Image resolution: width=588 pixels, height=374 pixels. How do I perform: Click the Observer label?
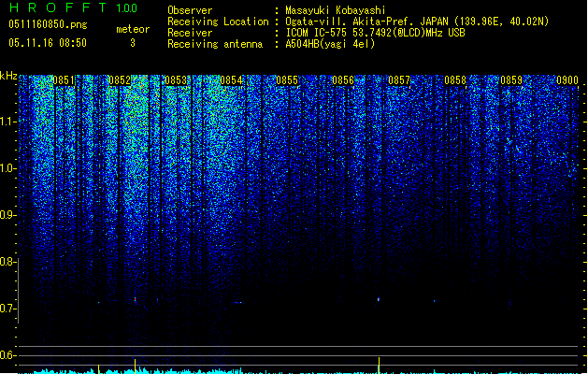pos(190,10)
